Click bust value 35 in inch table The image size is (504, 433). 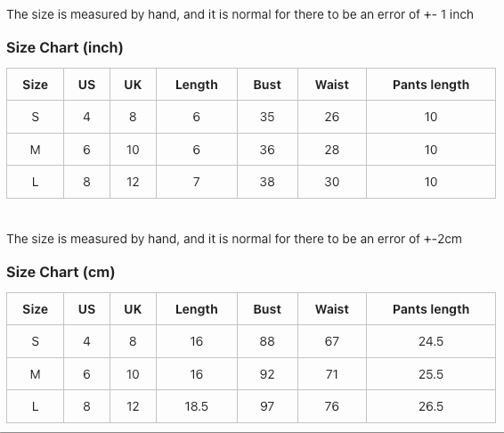point(267,117)
